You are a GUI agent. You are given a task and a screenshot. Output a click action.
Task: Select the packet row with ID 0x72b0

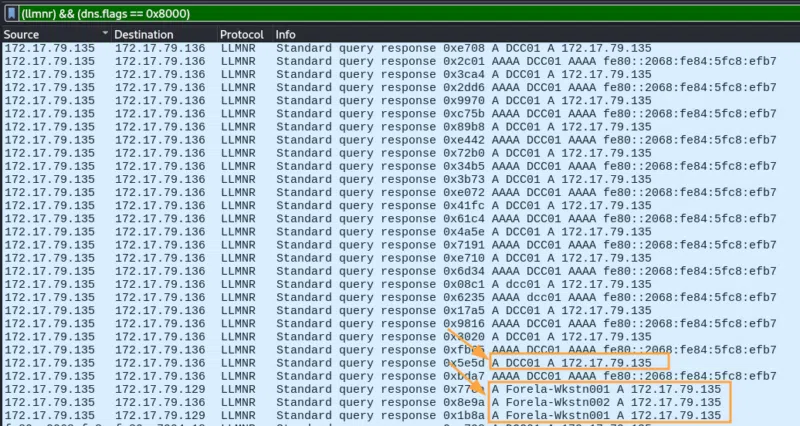[401, 153]
